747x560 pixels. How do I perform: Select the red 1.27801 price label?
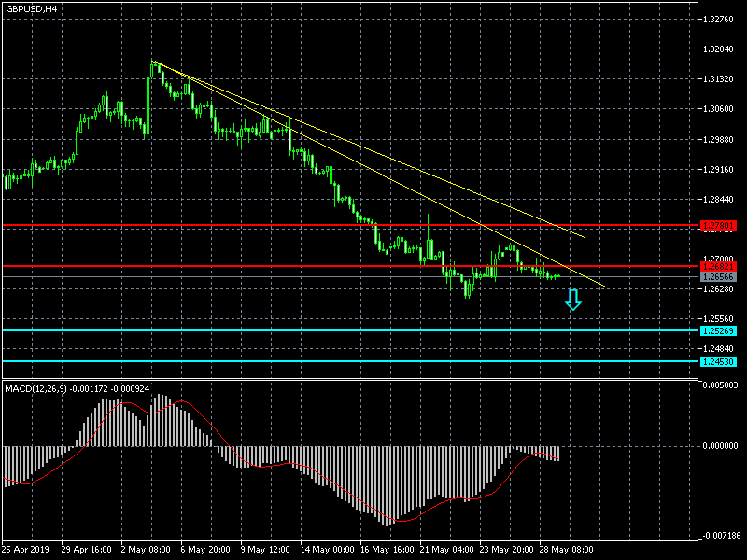tap(718, 226)
